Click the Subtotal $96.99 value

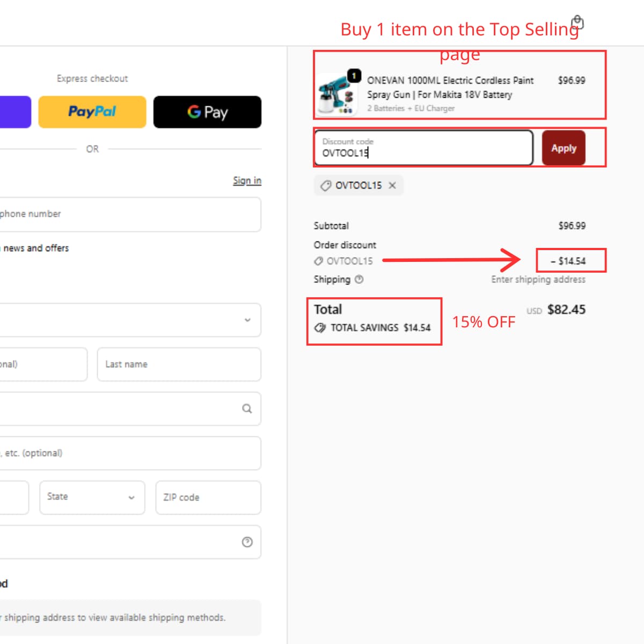tap(572, 226)
